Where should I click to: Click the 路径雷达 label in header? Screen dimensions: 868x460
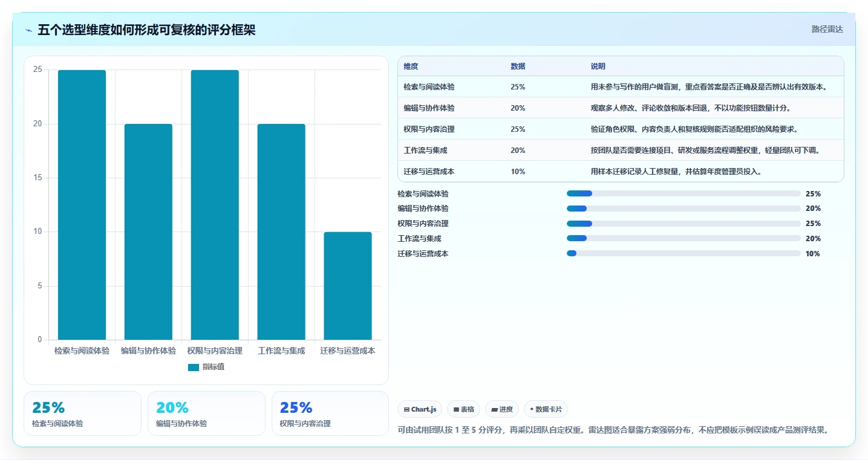(827, 29)
